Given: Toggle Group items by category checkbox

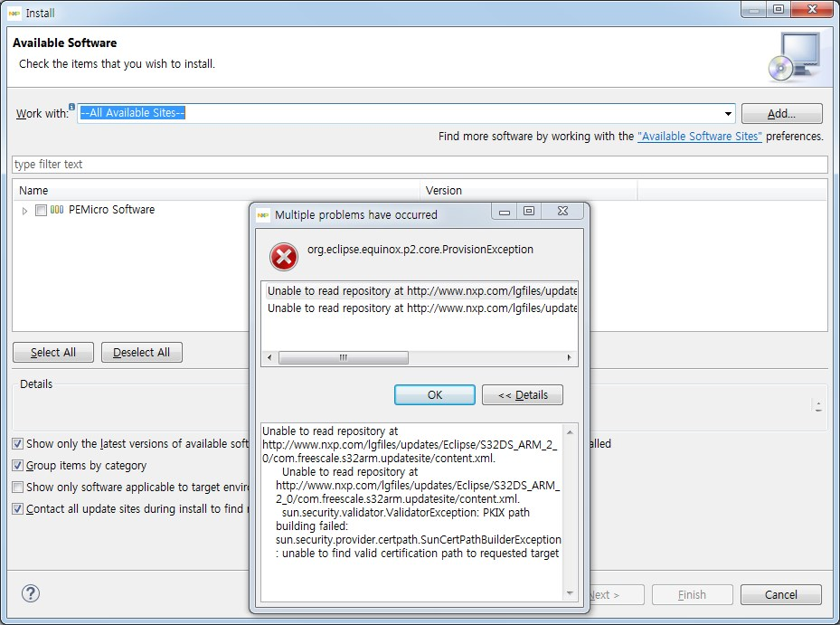Looking at the screenshot, I should (x=18, y=465).
